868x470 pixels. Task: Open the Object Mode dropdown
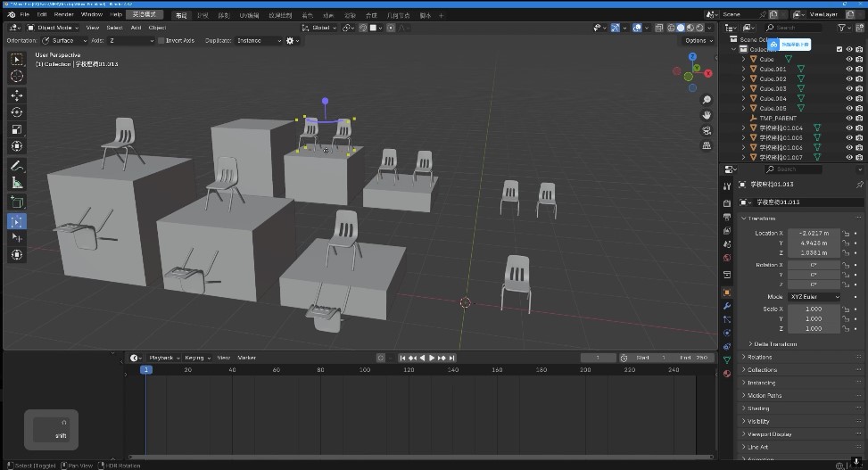(55, 28)
